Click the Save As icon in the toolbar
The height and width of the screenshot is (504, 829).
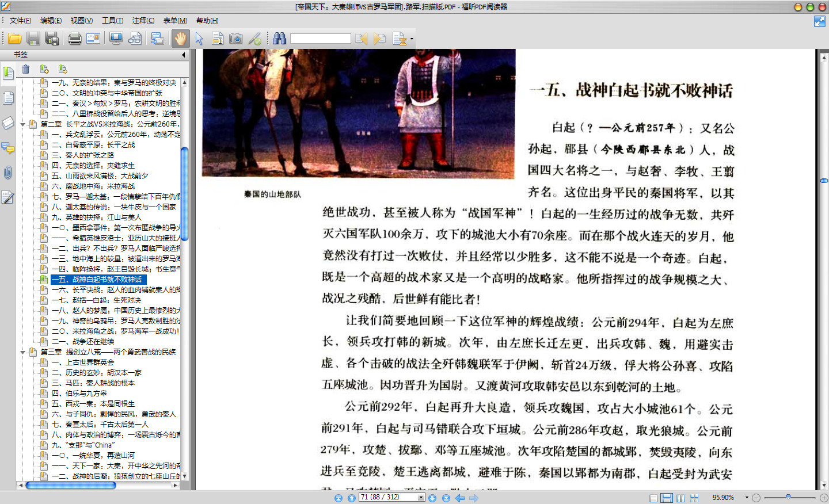[x=52, y=39]
